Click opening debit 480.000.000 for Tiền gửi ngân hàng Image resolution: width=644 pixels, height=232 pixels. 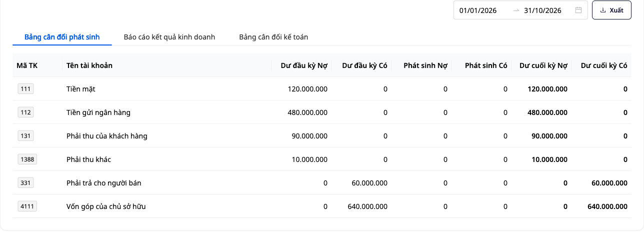point(307,112)
